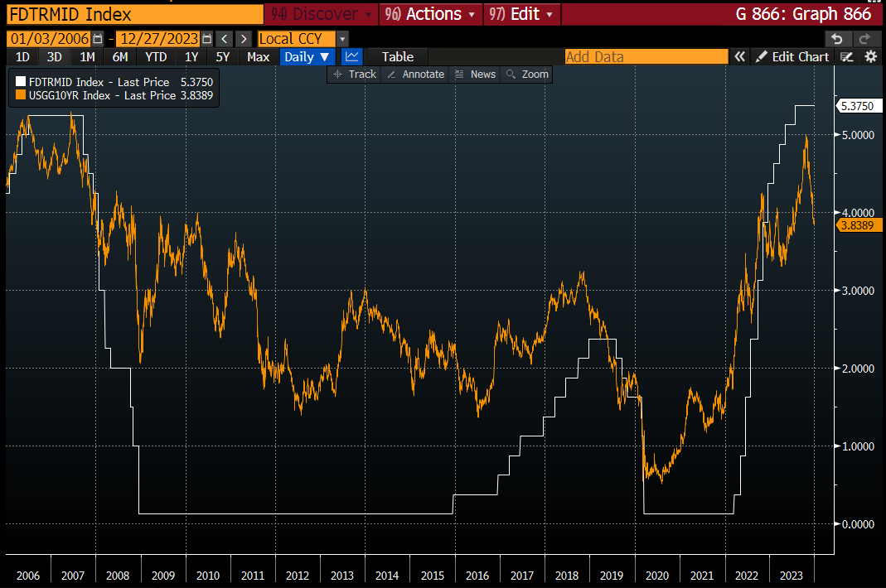The width and height of the screenshot is (886, 588).
Task: Click the redo arrow icon
Action: coord(864,39)
